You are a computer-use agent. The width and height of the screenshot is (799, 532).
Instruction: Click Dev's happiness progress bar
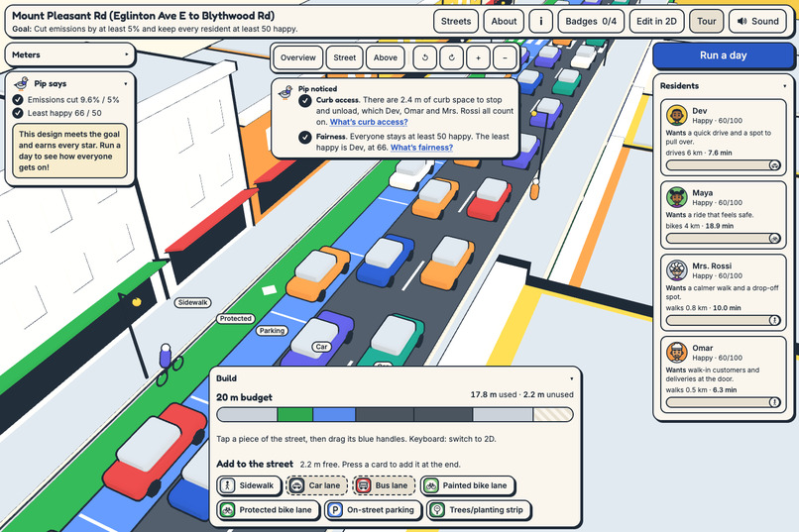(723, 165)
